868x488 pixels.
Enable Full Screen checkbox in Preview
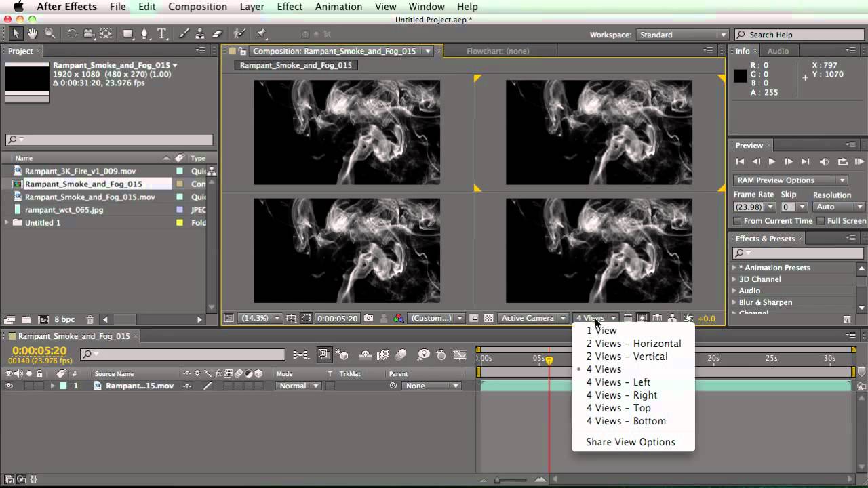[x=821, y=221]
